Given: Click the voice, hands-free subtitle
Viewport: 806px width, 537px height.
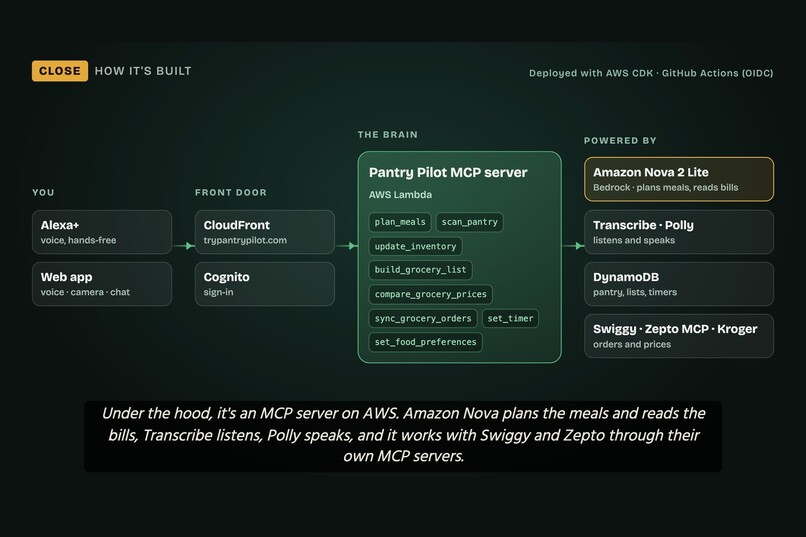Looking at the screenshot, I should (x=78, y=240).
